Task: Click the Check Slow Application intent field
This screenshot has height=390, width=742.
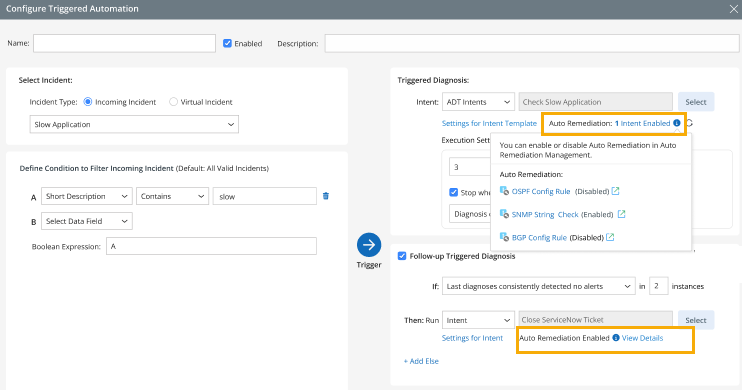Action: pos(595,102)
